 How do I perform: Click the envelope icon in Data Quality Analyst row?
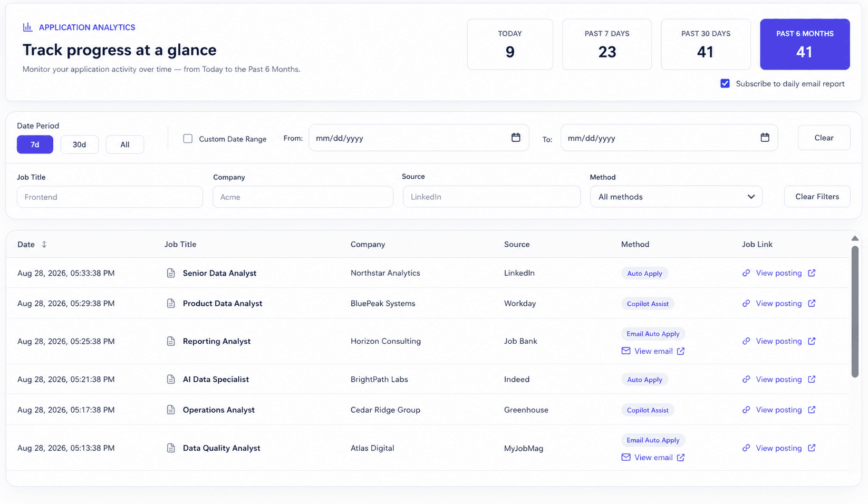click(x=626, y=458)
